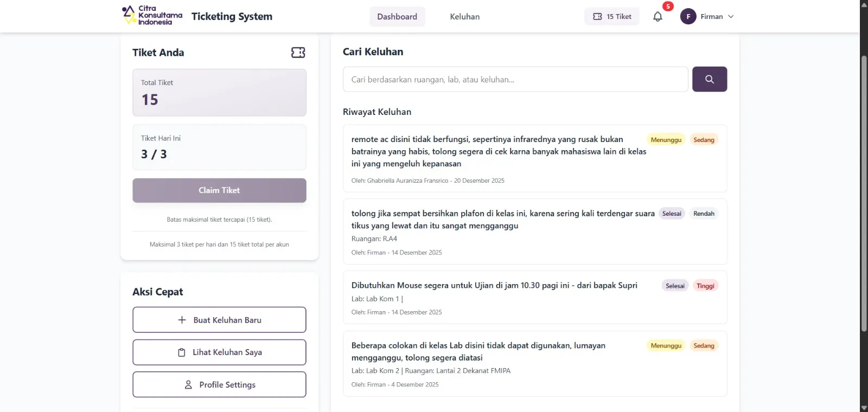Viewport: 868px width, 412px height.
Task: Click the 'Maksimal 3 tiket per hari' note
Action: 219,244
